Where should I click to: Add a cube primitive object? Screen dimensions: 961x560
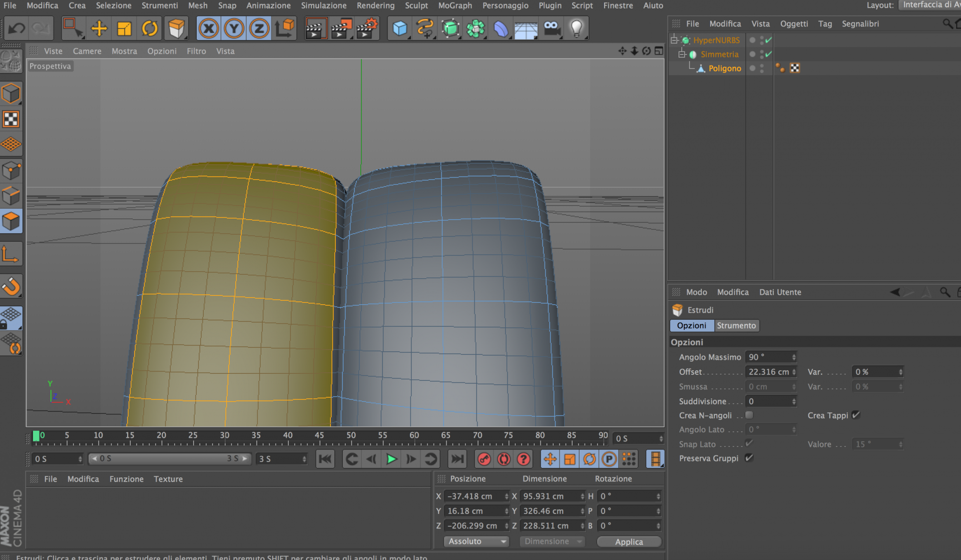tap(399, 29)
